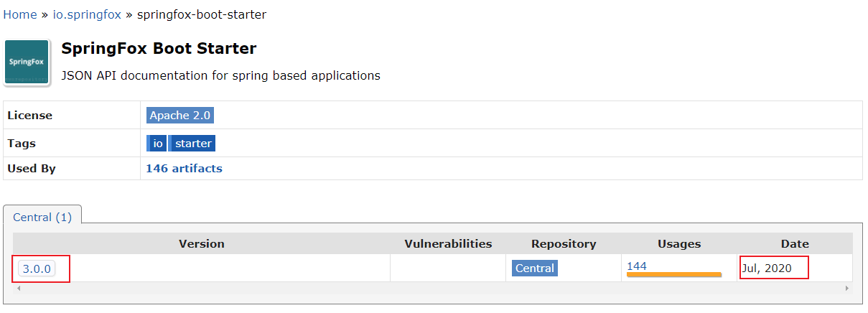Screen dimensions: 868x313
Task: Click the orange usages bar
Action: (x=674, y=274)
